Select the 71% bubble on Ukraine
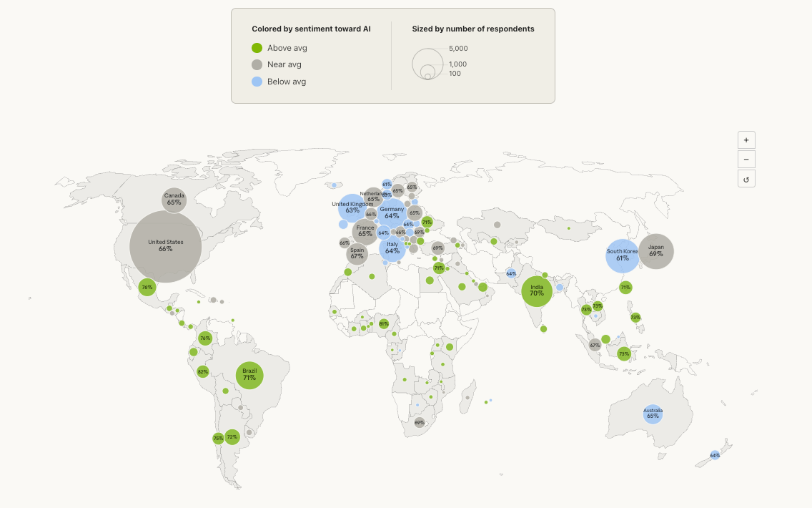 (426, 222)
